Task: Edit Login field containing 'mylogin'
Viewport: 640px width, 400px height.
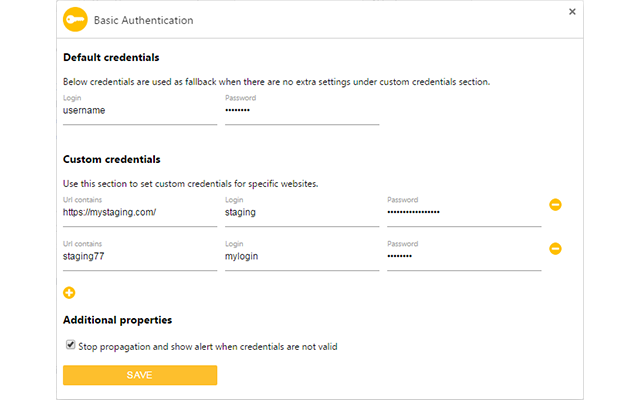Action: click(x=302, y=257)
